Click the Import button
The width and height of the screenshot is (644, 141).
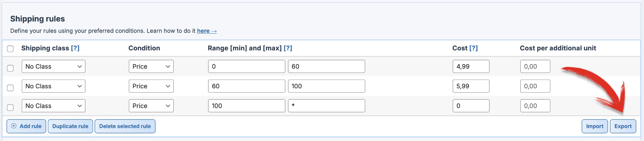594,126
